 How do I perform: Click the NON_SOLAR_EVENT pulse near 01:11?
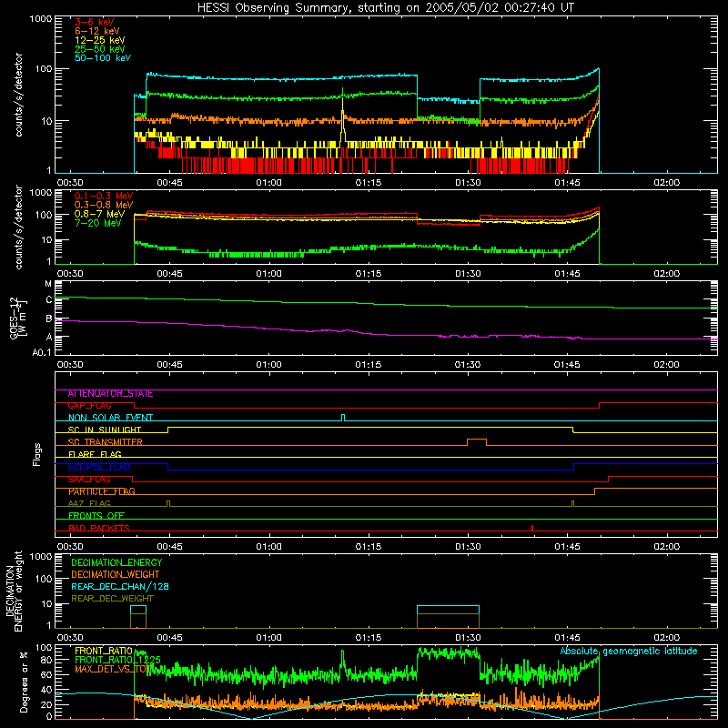click(343, 418)
